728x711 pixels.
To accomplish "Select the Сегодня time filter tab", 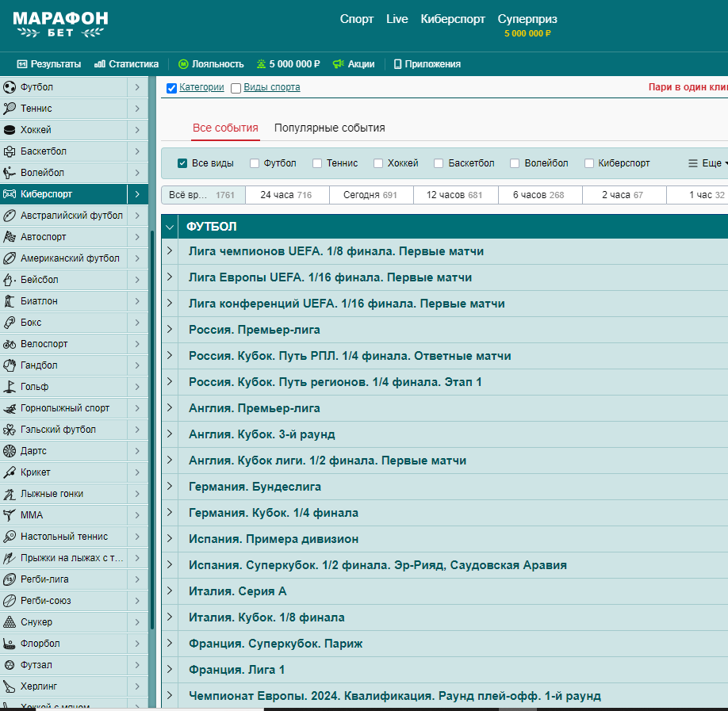I will coord(371,195).
